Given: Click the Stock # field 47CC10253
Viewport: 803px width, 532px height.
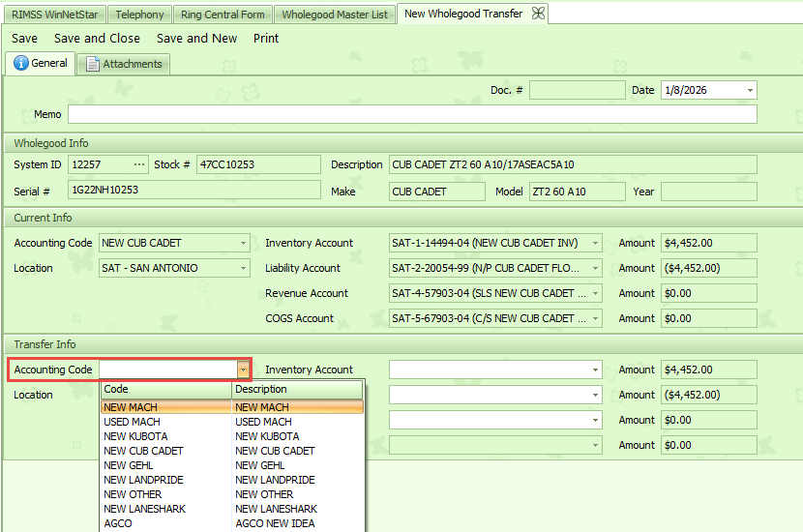Looking at the screenshot, I should pyautogui.click(x=258, y=164).
